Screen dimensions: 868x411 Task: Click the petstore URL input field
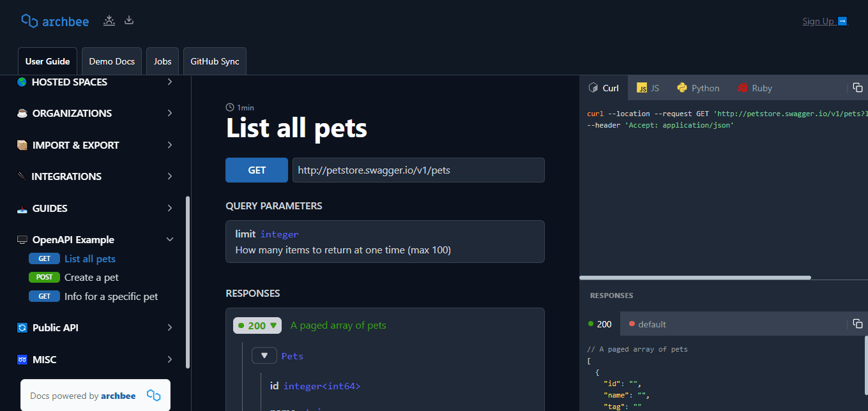(418, 170)
